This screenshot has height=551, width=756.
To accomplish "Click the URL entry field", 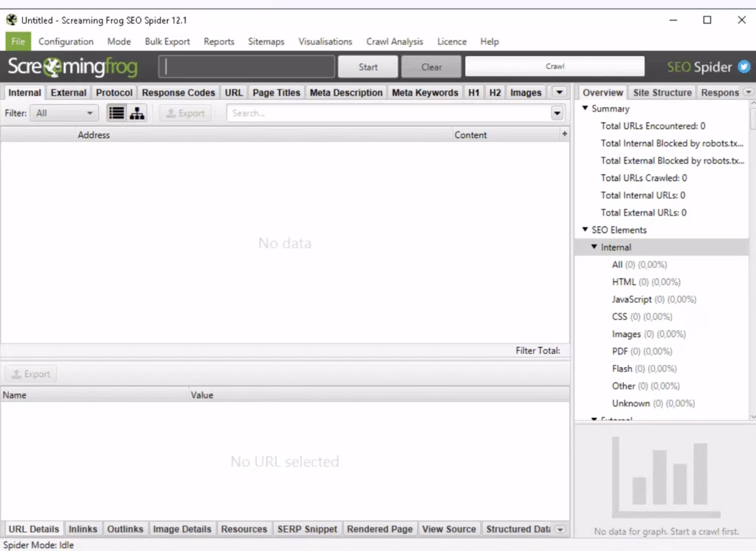I will [247, 67].
